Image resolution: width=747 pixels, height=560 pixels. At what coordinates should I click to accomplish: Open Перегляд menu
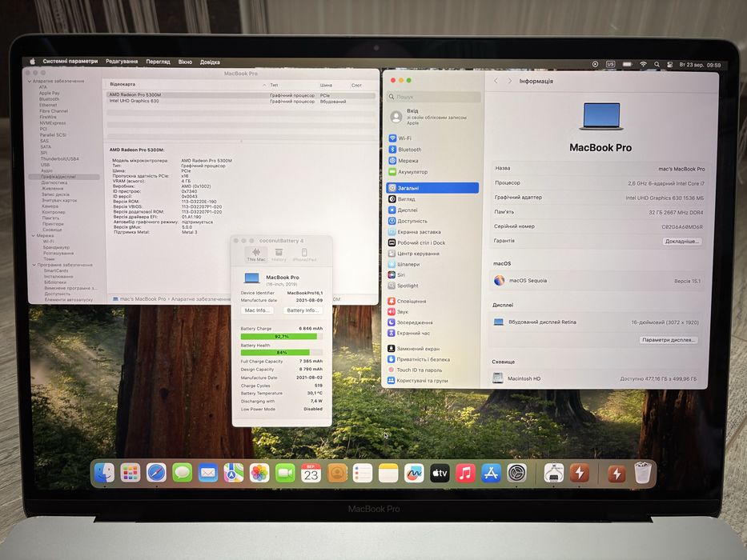[158, 62]
